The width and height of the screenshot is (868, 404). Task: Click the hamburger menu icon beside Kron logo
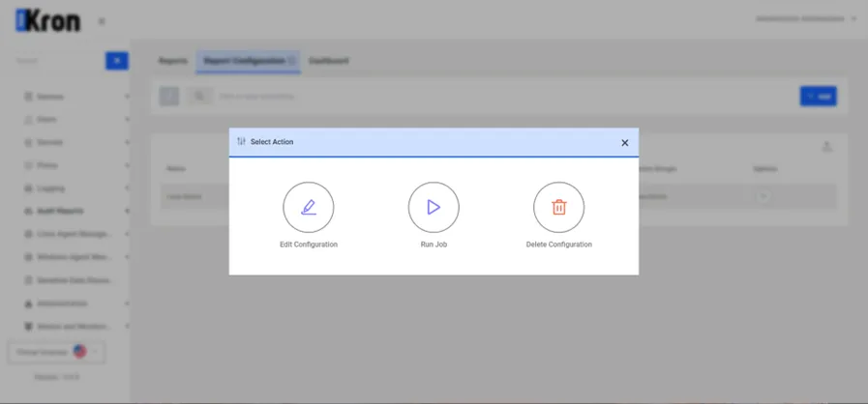[x=102, y=21]
